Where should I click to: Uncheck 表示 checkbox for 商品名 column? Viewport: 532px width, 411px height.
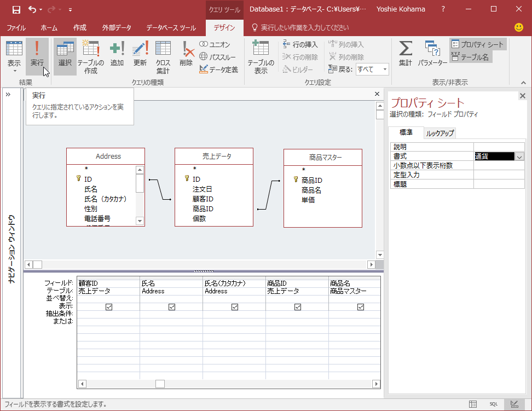click(x=361, y=307)
